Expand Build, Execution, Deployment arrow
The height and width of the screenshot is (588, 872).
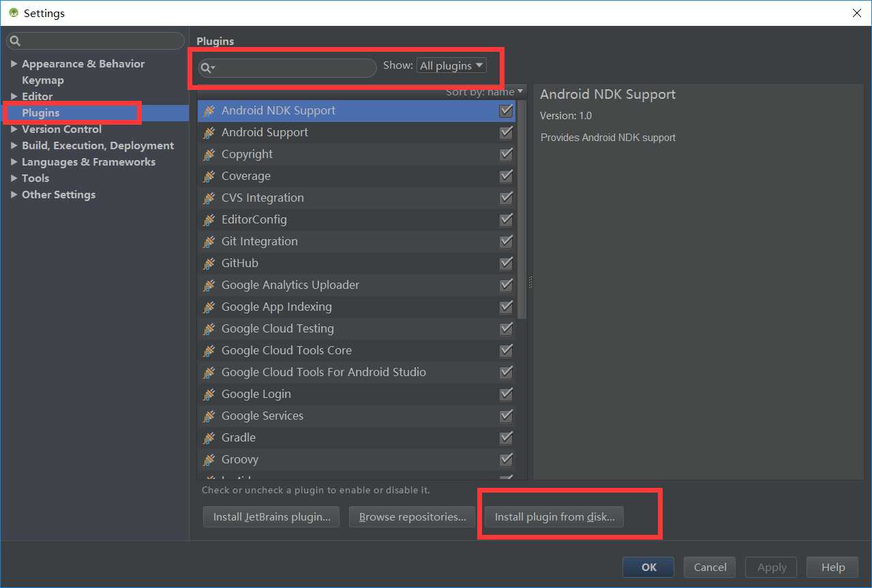(14, 146)
